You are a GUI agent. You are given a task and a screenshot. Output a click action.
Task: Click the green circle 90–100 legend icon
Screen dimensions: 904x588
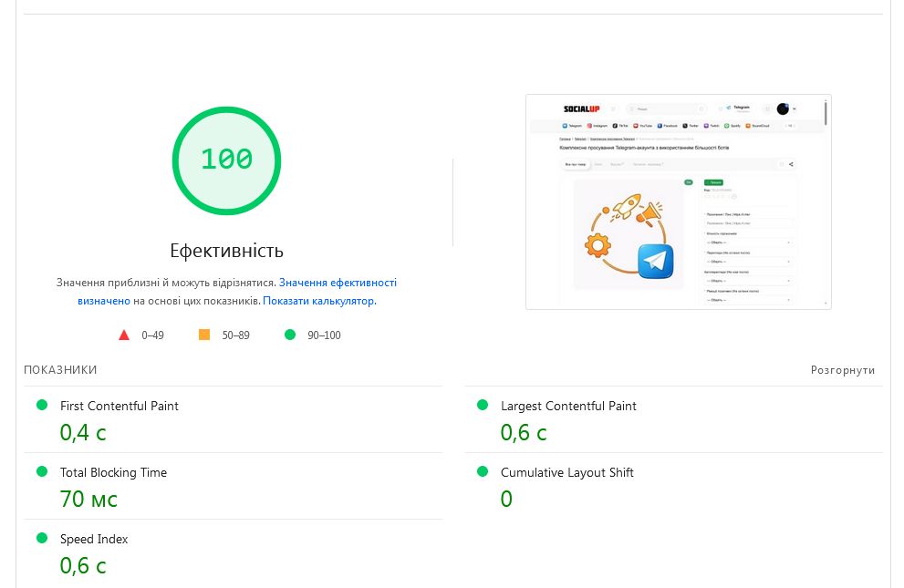[x=290, y=335]
